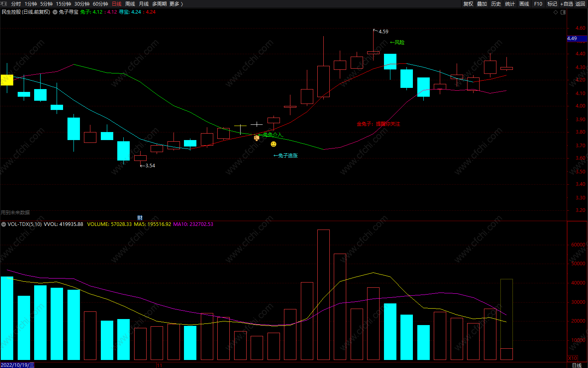The height and width of the screenshot is (368, 588).
Task: Click the 叠加 overlay button
Action: [482, 4]
